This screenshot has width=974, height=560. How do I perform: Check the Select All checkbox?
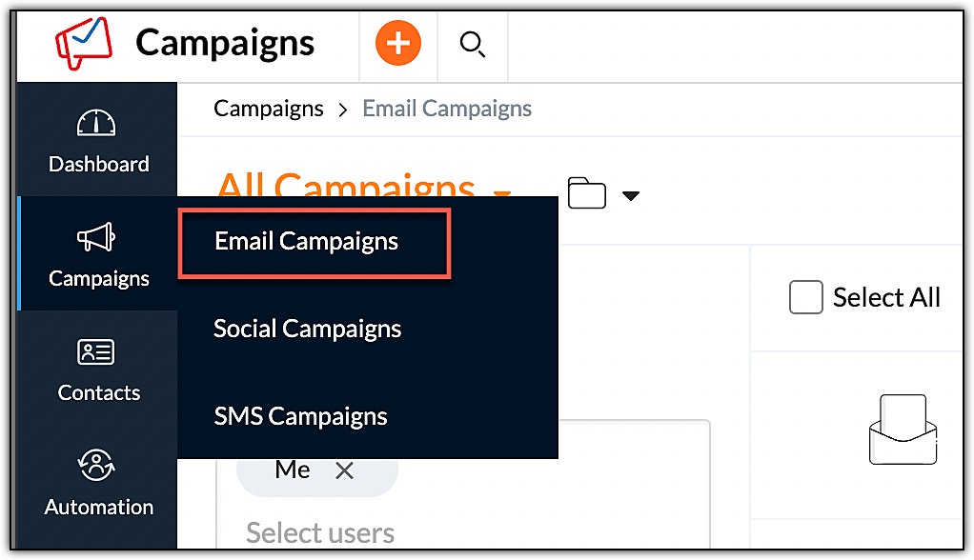(805, 298)
